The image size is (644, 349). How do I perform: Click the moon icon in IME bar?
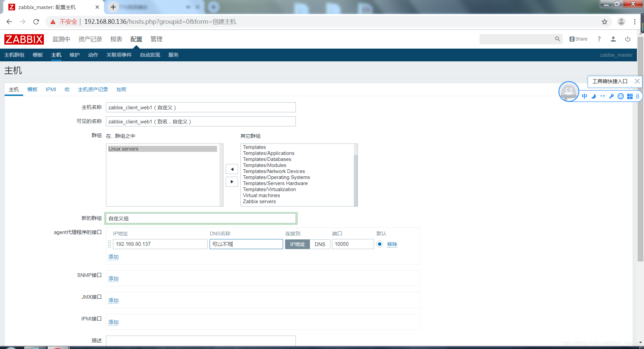593,96
